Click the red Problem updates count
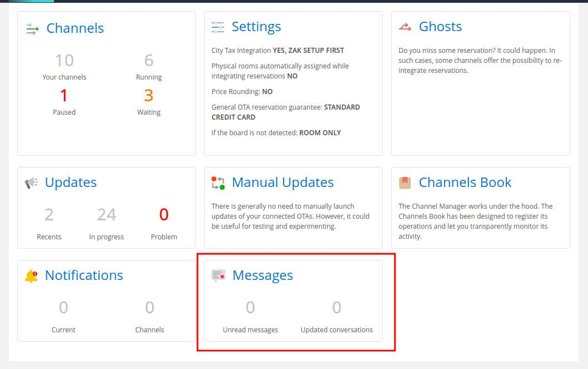 click(164, 215)
